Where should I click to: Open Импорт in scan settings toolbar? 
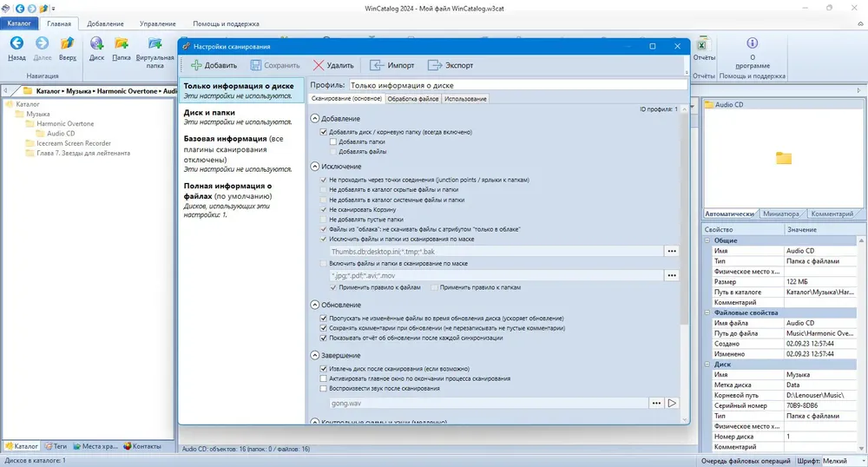coord(392,65)
